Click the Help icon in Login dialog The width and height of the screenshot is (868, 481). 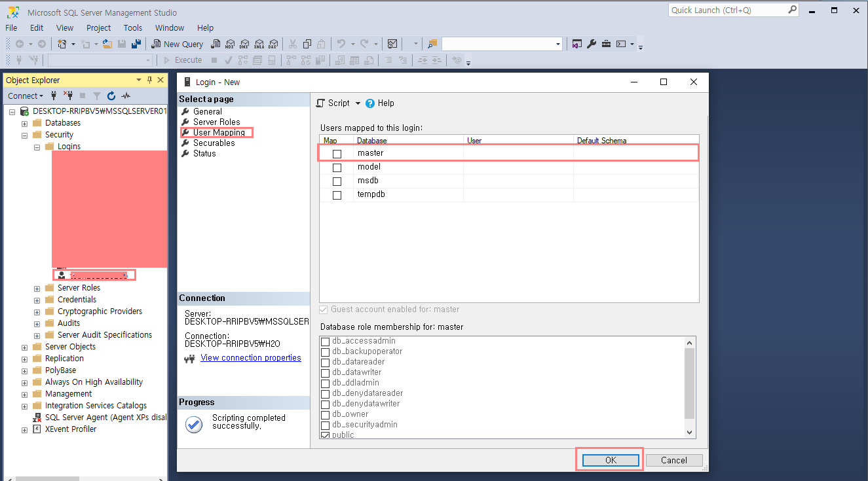click(x=370, y=103)
